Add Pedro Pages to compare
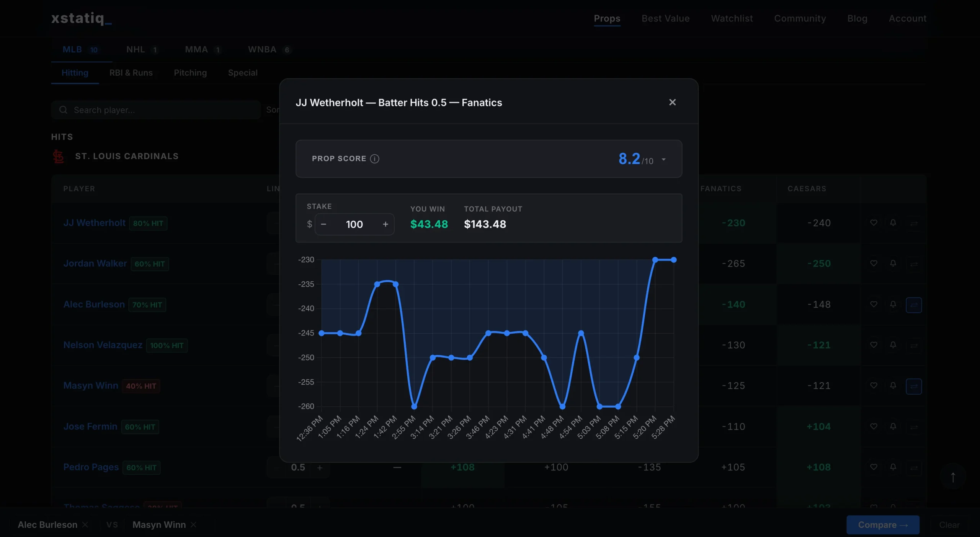This screenshot has width=980, height=537. click(914, 467)
